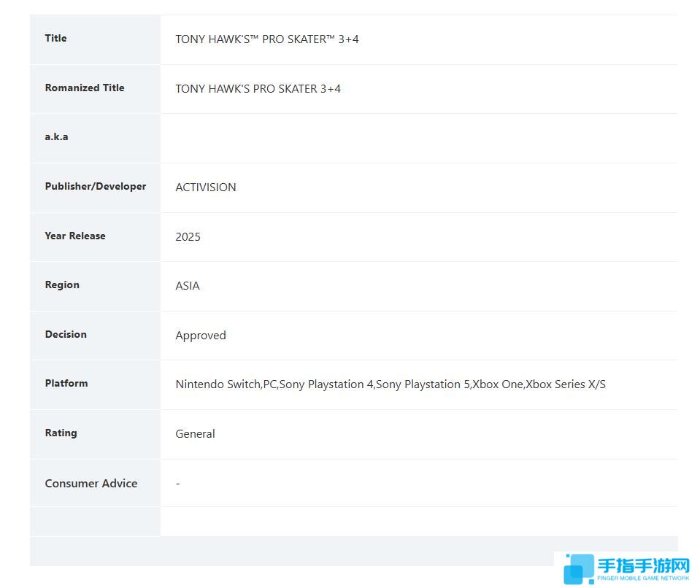Click the "Decision" row label

click(66, 335)
